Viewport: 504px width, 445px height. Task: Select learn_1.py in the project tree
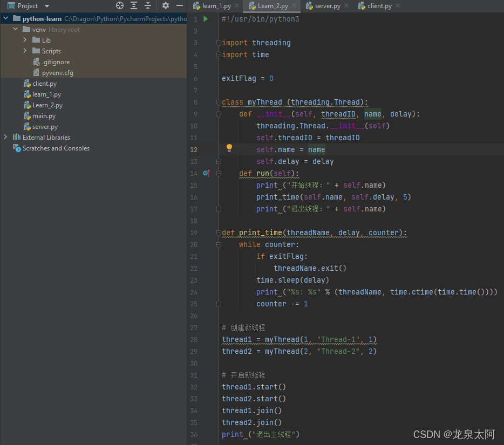click(46, 94)
